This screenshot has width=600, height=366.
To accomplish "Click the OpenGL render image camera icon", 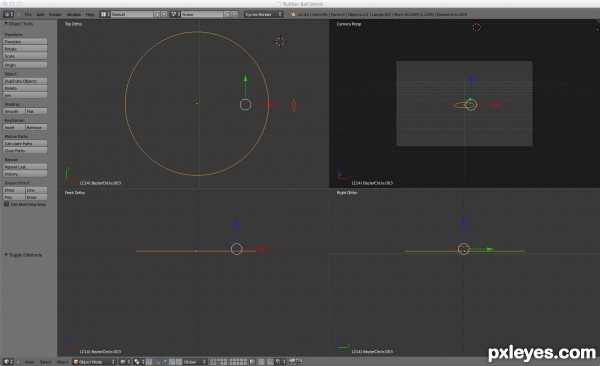I will pyautogui.click(x=292, y=362).
